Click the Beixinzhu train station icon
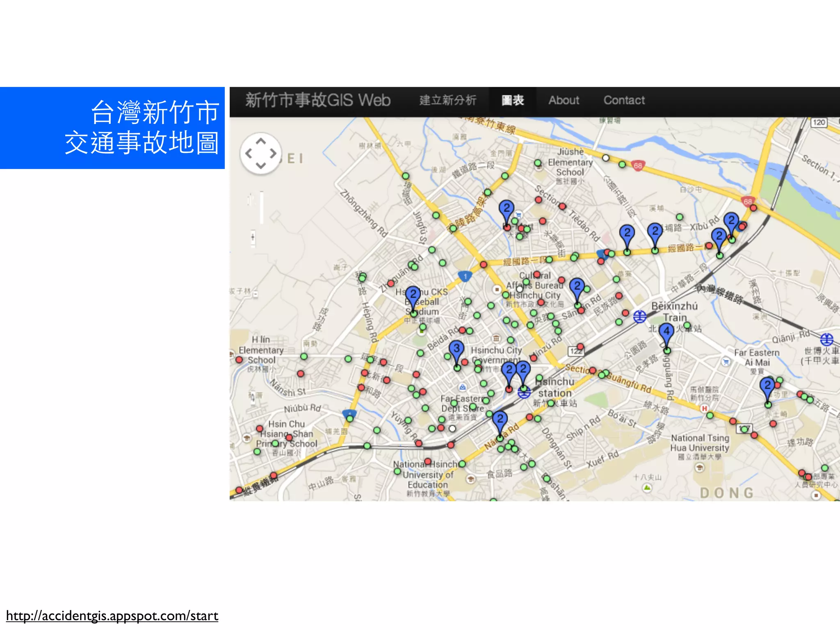 click(x=640, y=317)
